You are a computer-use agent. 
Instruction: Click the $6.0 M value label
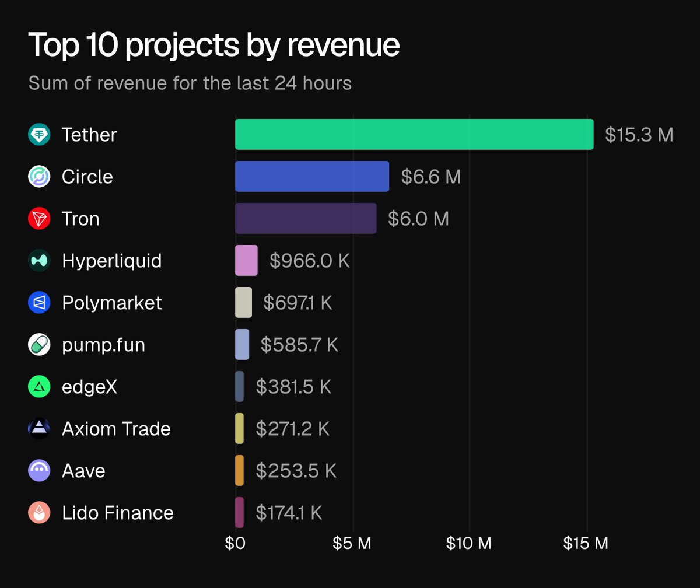[x=419, y=219]
